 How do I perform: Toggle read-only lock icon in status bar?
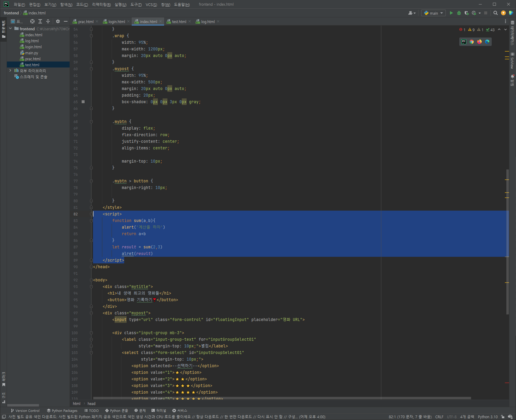pyautogui.click(x=503, y=417)
